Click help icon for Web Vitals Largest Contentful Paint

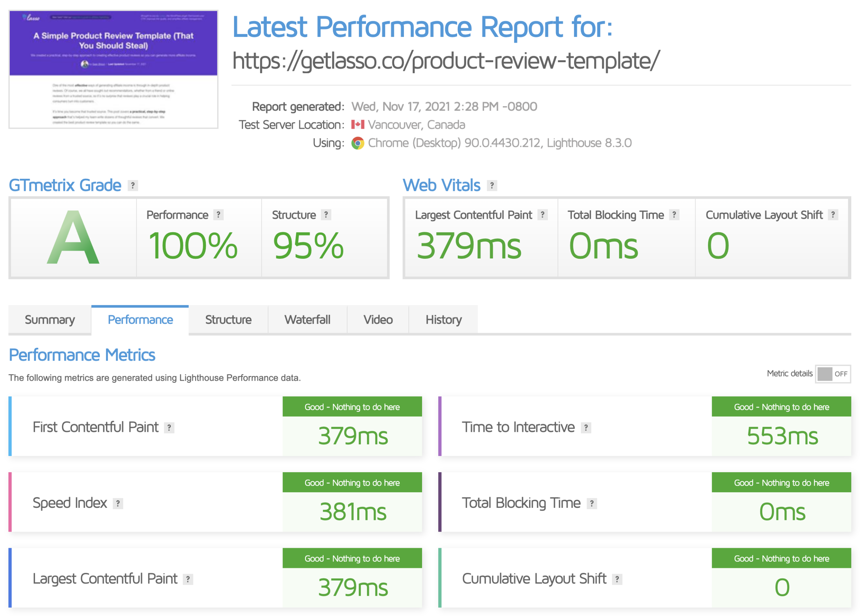point(542,215)
